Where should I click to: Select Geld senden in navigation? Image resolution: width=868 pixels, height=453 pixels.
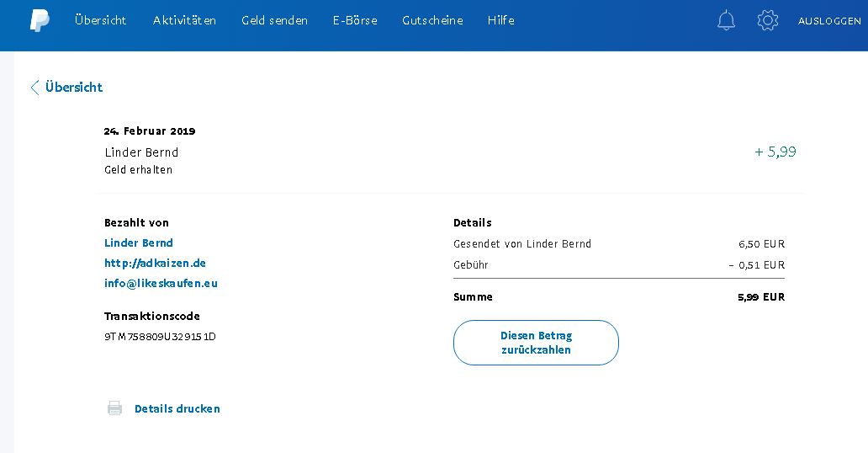click(x=274, y=20)
